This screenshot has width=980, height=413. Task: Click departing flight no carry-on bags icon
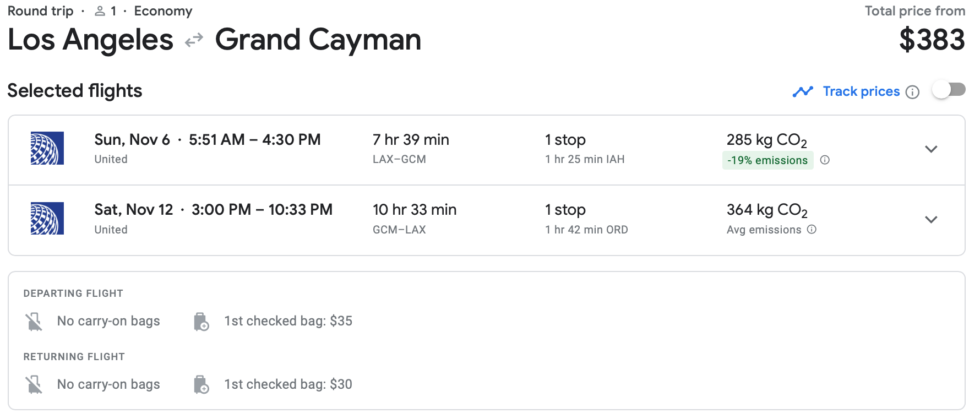[34, 322]
